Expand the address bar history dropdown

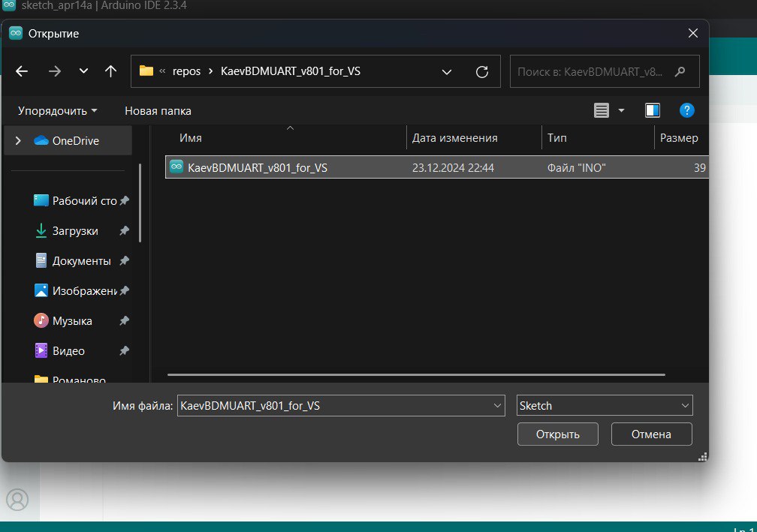click(447, 72)
